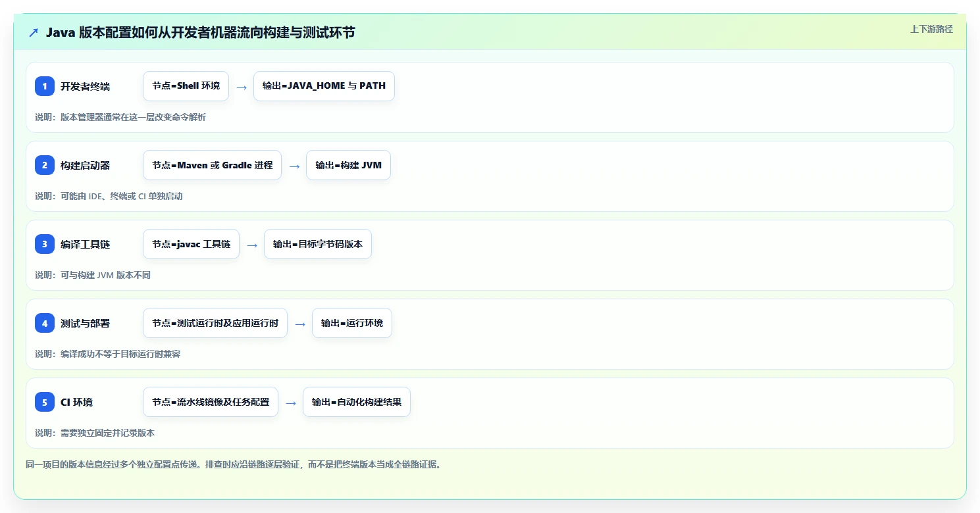The height and width of the screenshot is (513, 980).
Task: Select the 构建启动器 step title
Action: click(86, 165)
